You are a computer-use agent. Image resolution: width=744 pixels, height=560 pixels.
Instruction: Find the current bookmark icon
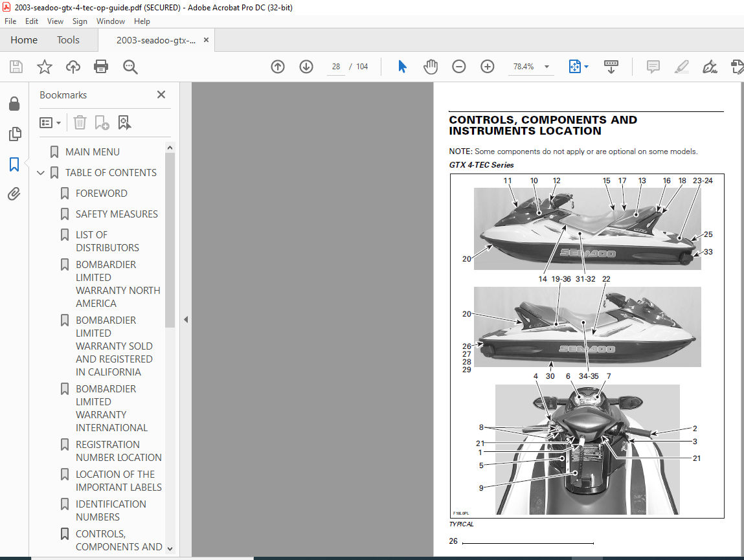124,123
